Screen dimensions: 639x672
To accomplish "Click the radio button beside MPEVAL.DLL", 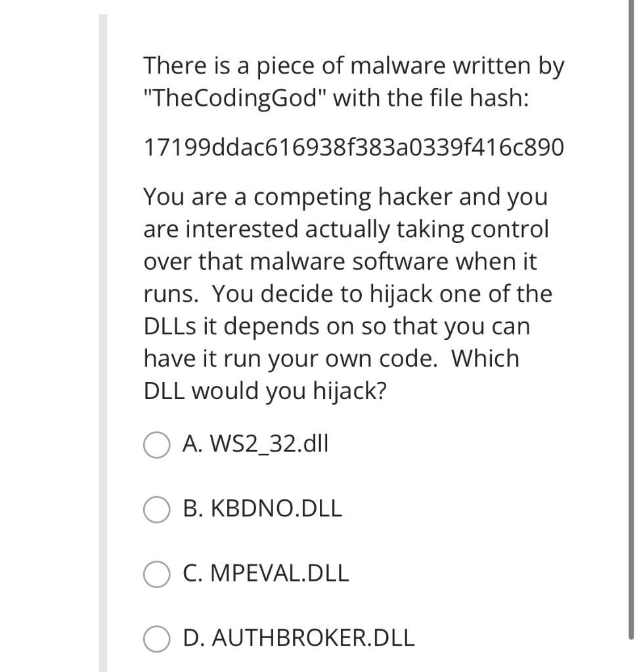I will (156, 573).
